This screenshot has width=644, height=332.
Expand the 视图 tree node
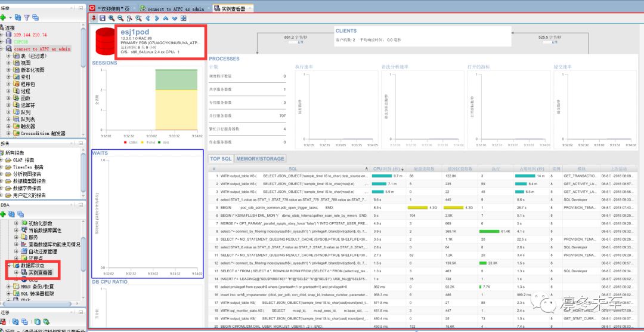[9, 63]
